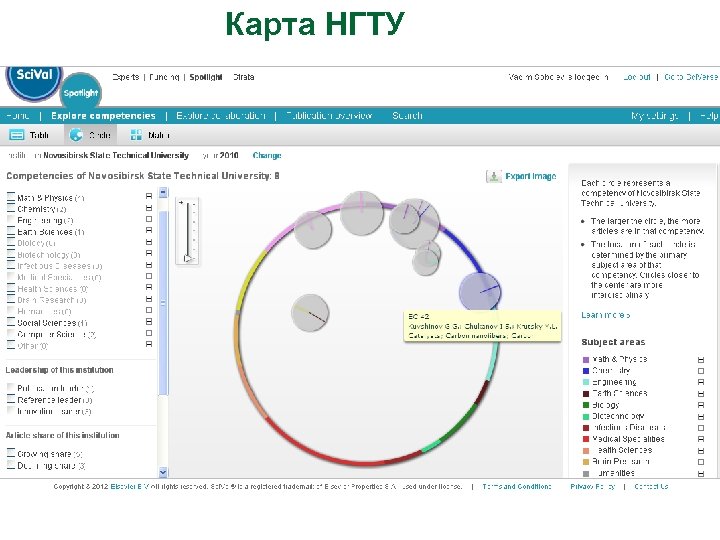Click the Biology green swatch
The height and width of the screenshot is (540, 720).
[x=585, y=405]
